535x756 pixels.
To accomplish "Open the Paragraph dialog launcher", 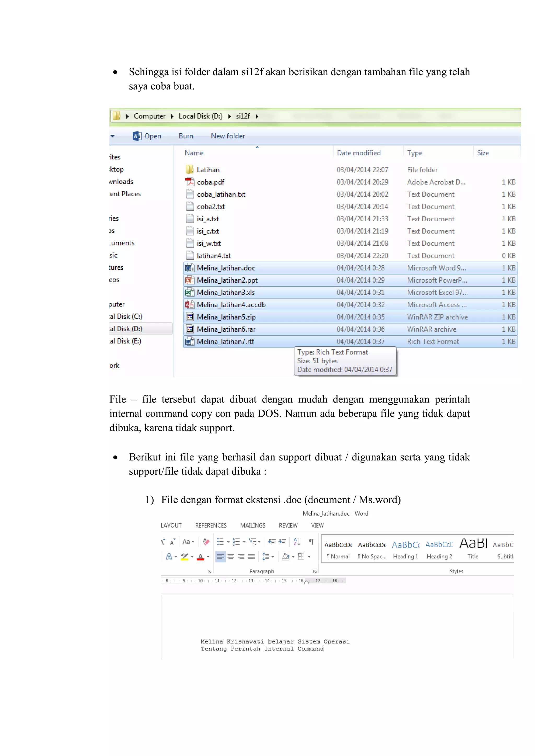I will tap(315, 572).
